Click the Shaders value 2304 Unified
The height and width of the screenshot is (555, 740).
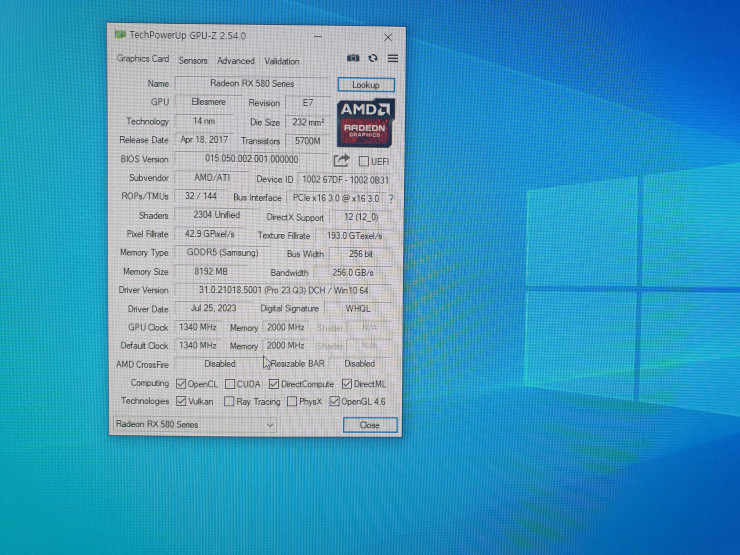(217, 215)
